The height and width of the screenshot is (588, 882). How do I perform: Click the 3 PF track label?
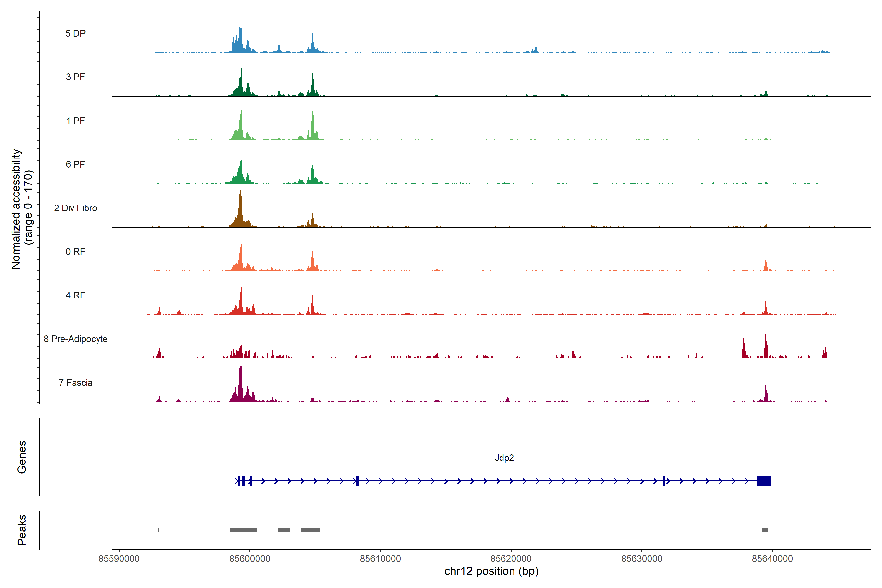75,77
